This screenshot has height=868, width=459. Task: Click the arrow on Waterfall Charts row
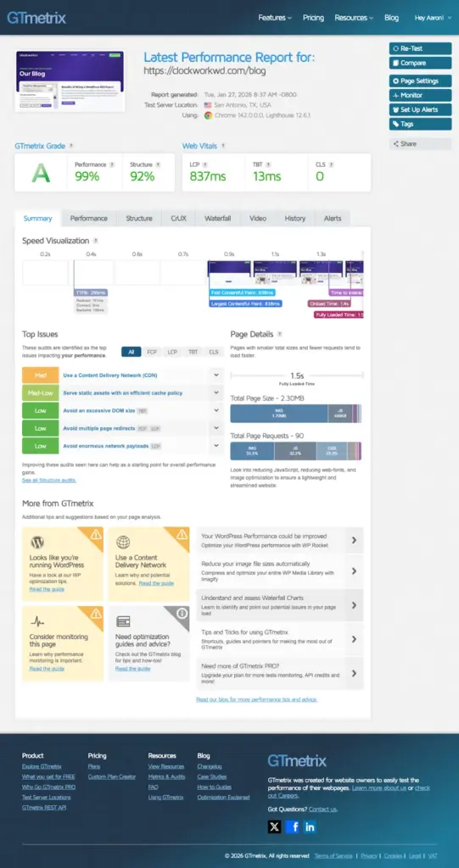[x=354, y=605]
